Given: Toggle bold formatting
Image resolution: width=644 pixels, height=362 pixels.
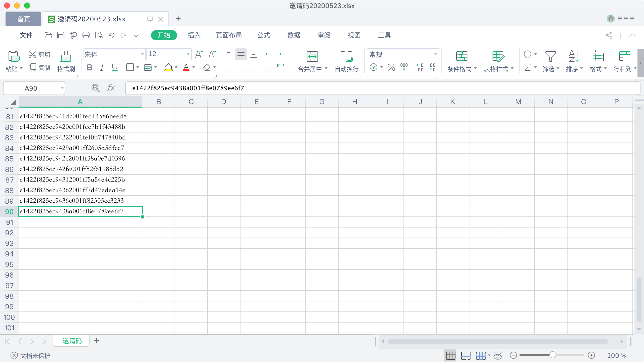Looking at the screenshot, I should (89, 68).
